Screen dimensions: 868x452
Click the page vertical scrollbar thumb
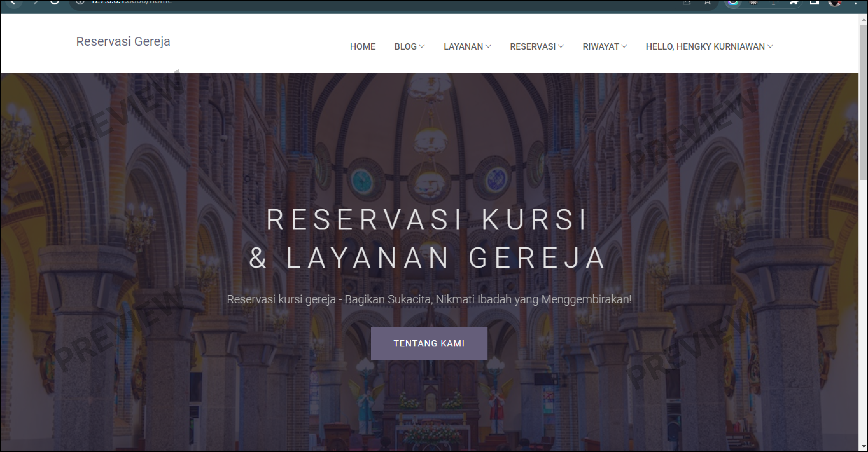863,103
